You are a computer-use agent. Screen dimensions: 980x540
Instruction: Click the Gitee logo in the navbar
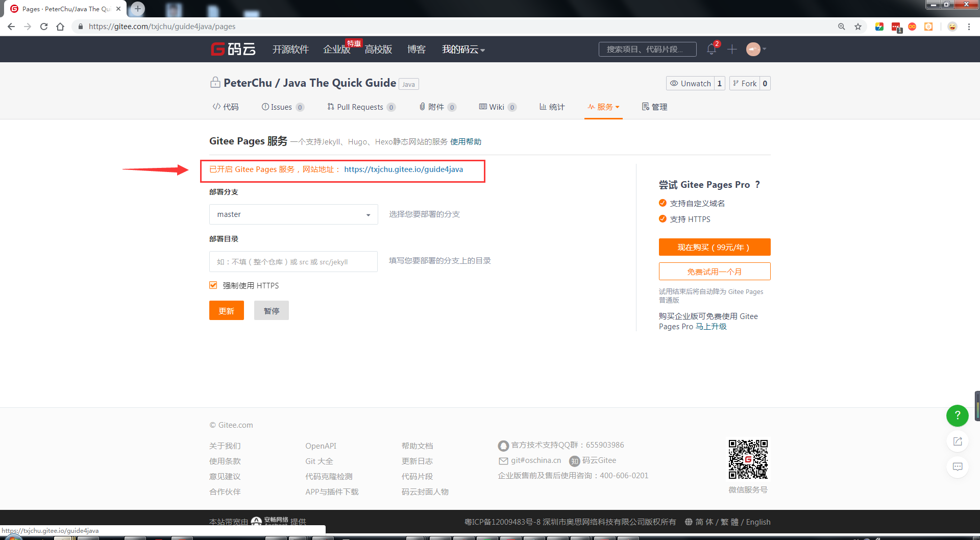pyautogui.click(x=233, y=49)
